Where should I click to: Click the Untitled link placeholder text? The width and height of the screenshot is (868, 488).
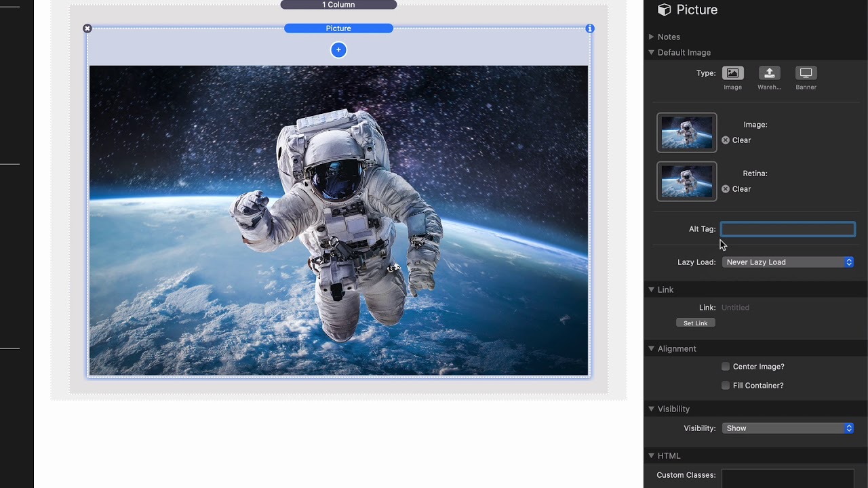(x=735, y=308)
